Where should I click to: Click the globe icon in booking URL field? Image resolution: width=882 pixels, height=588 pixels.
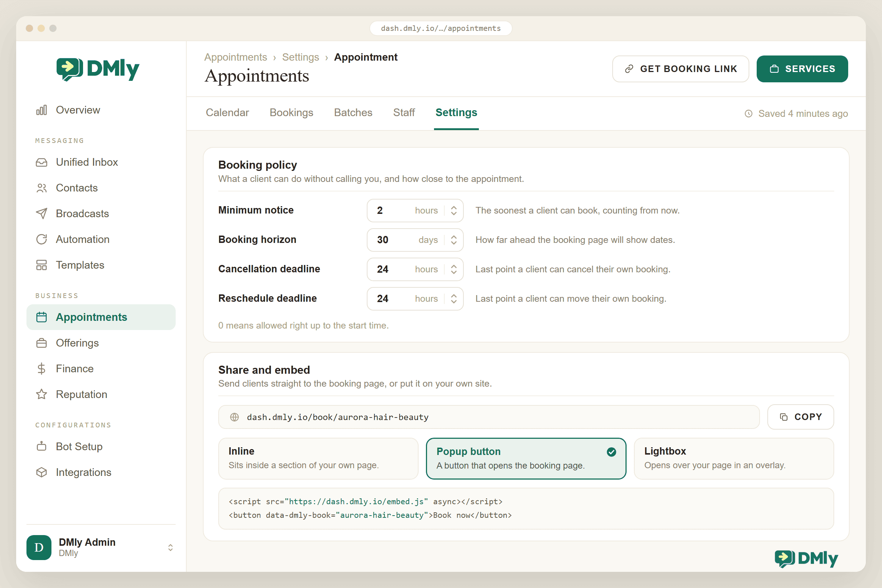pos(234,417)
